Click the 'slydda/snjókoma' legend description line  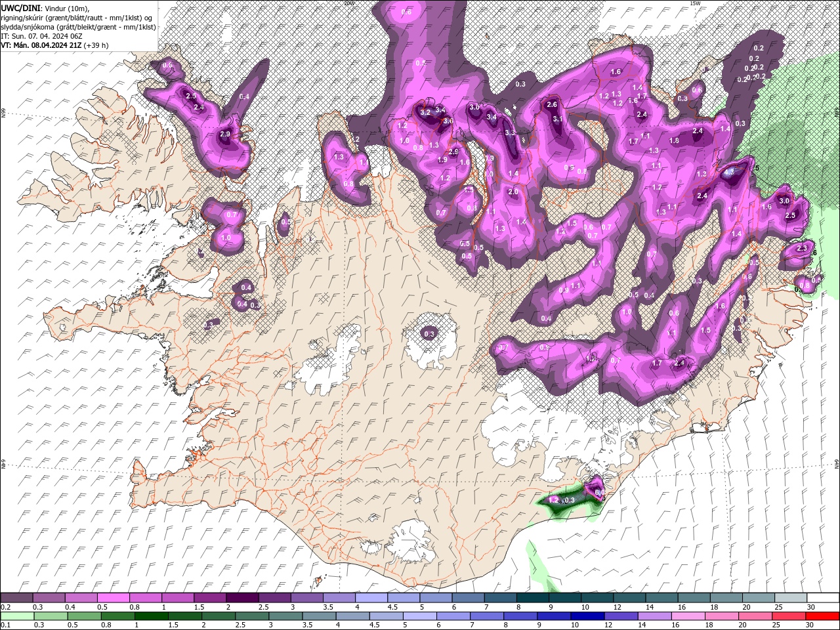[x=79, y=27]
